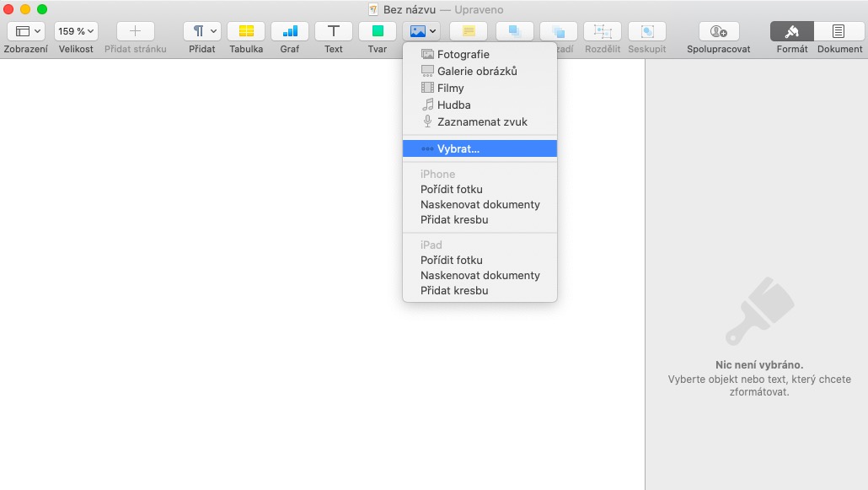Select the highlighted Vybrat… menu item
The image size is (868, 490).
click(480, 148)
